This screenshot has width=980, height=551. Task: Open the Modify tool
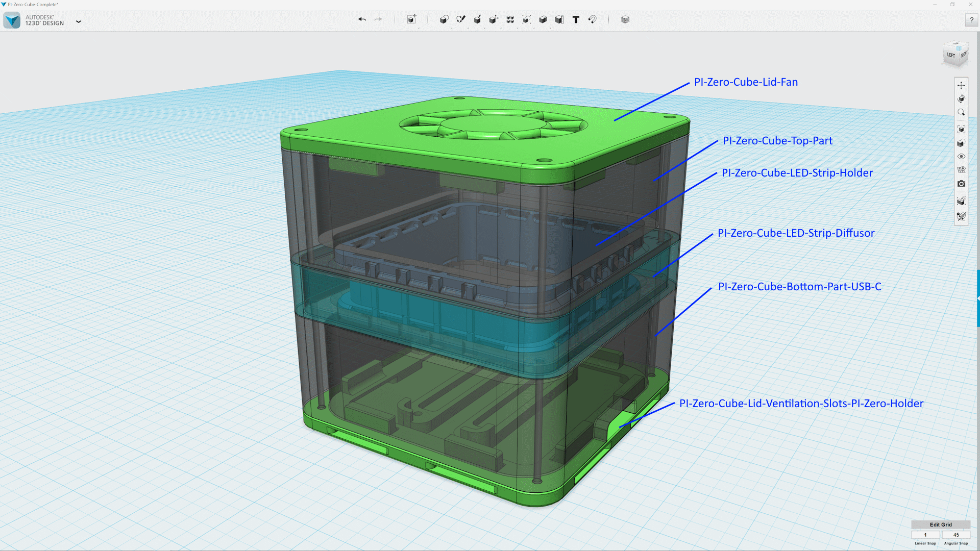[x=494, y=19]
